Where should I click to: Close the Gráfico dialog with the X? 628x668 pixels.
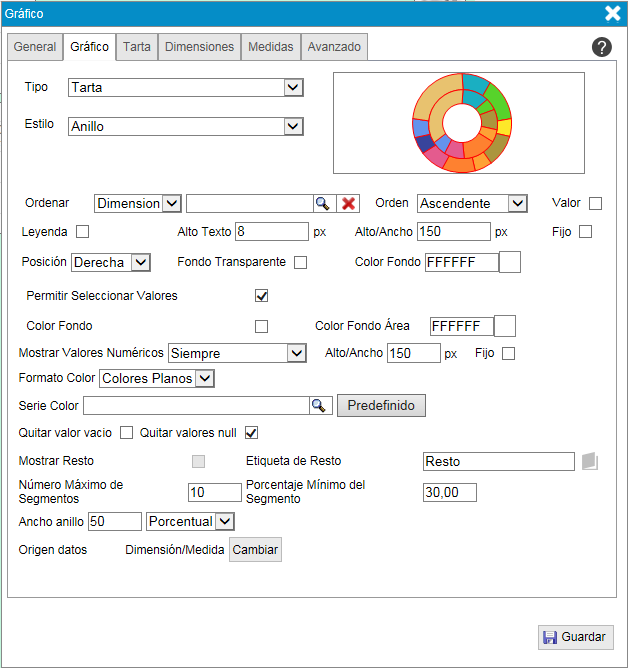[x=613, y=13]
